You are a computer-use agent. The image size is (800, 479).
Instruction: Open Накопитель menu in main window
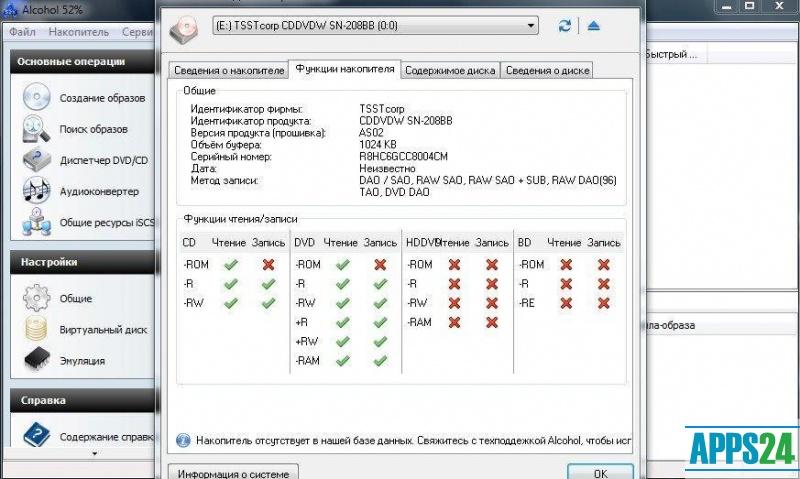[x=79, y=32]
